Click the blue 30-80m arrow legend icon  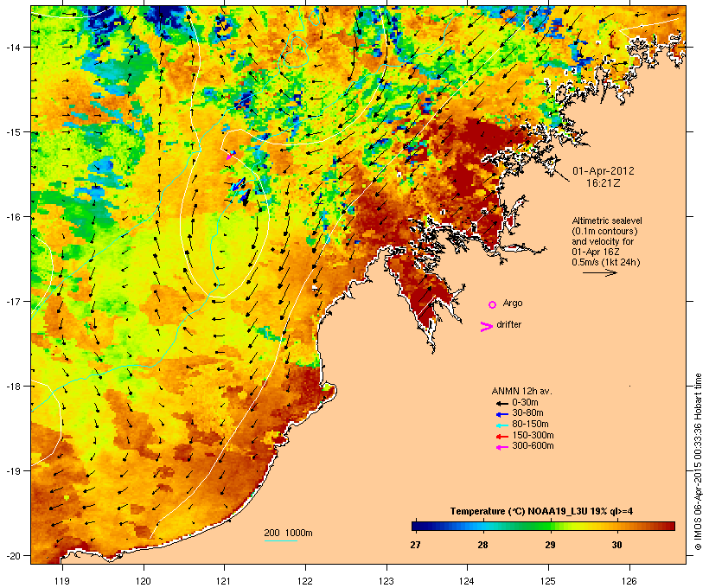click(x=501, y=414)
